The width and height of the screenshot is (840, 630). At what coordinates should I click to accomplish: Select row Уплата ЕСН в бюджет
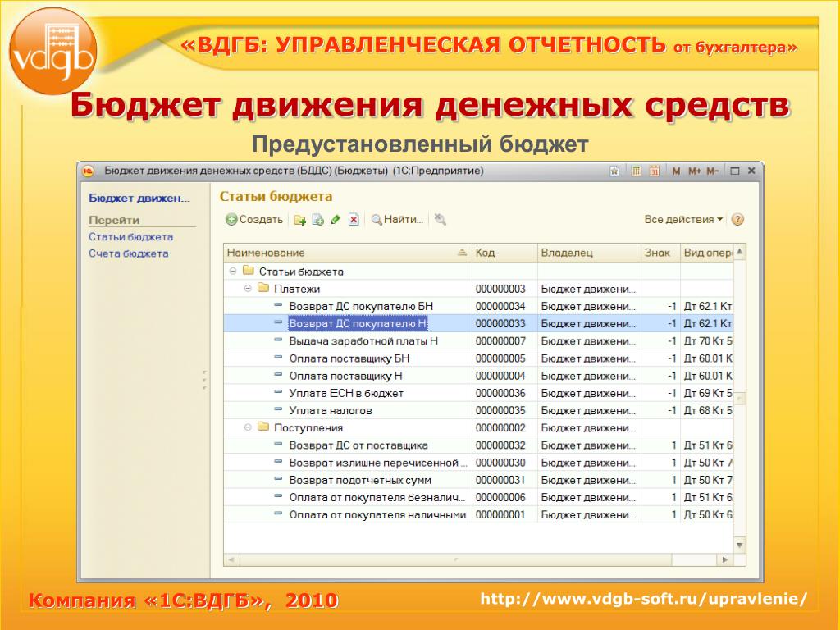[x=478, y=393]
